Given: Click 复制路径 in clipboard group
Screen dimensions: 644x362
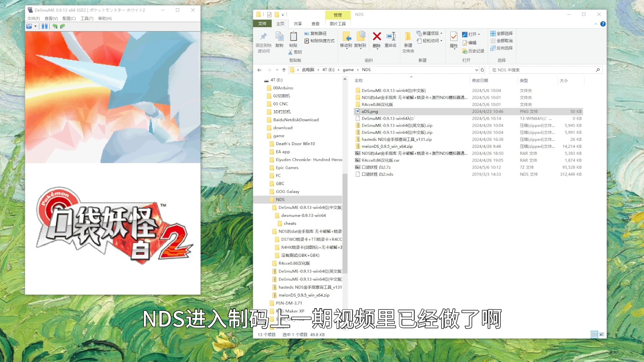Looking at the screenshot, I should (316, 34).
